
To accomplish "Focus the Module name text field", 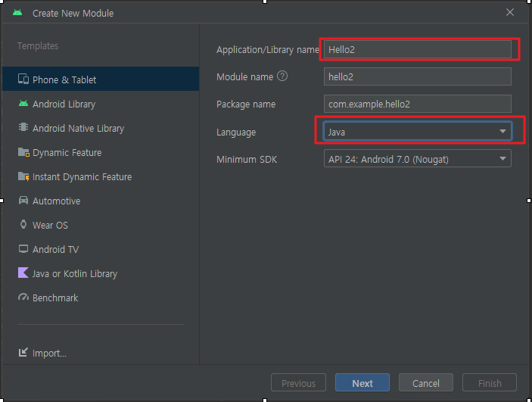I will coord(417,76).
